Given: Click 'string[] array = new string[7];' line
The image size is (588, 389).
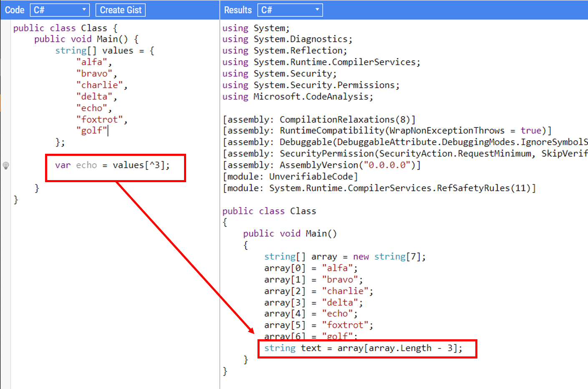Looking at the screenshot, I should click(345, 257).
